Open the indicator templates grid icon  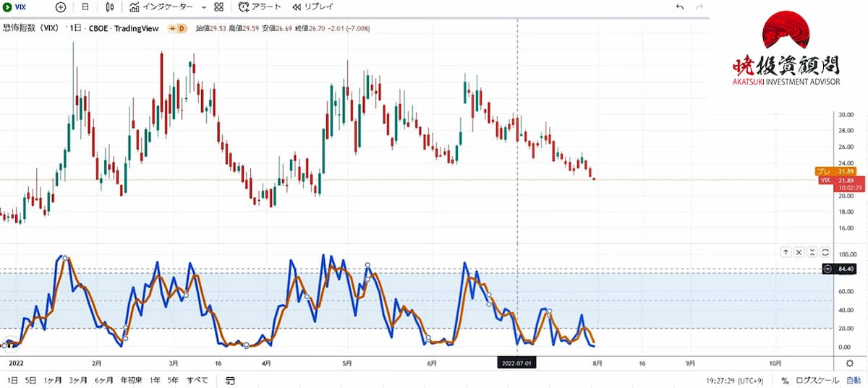click(x=218, y=7)
